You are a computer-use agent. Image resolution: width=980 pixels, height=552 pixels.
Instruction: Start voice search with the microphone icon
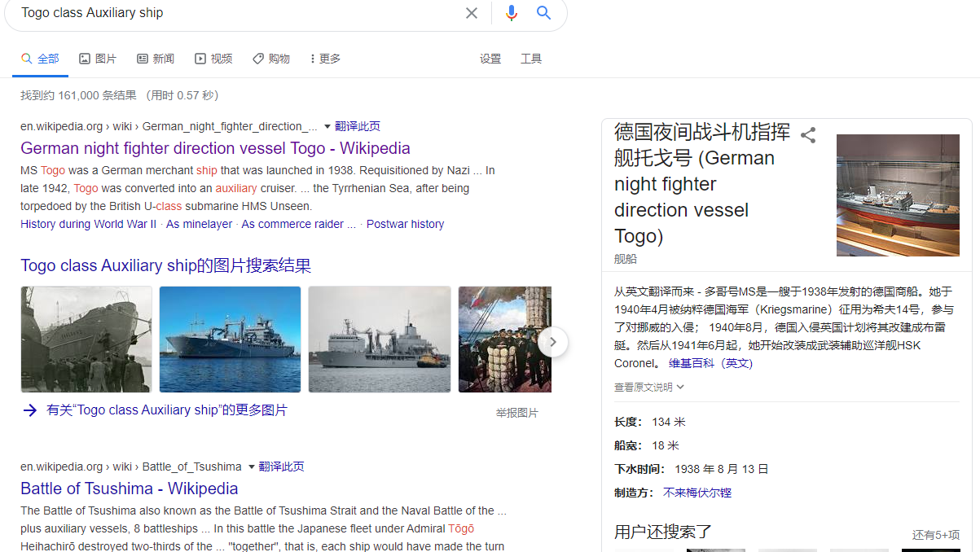coord(512,13)
